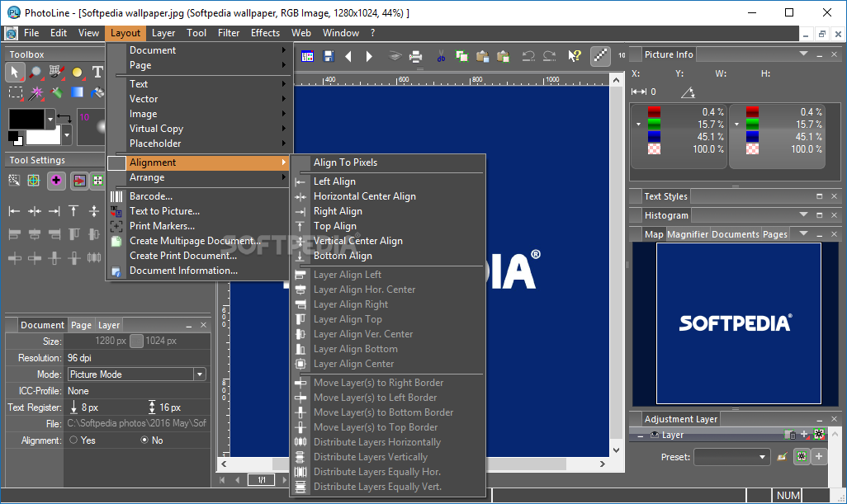Viewport: 847px width, 504px height.
Task: Select the Text tool in Toolbox
Action: (97, 73)
